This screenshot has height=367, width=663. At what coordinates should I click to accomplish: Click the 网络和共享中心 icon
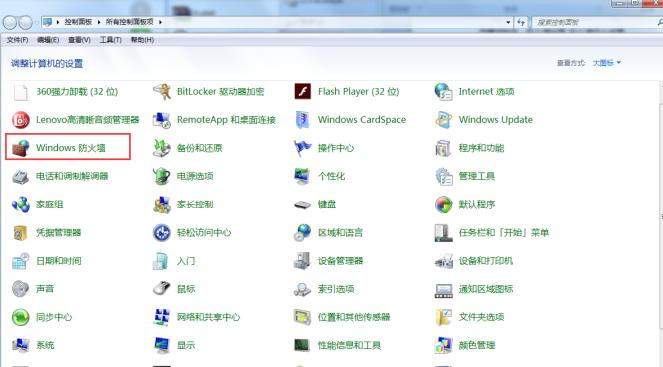pos(162,317)
